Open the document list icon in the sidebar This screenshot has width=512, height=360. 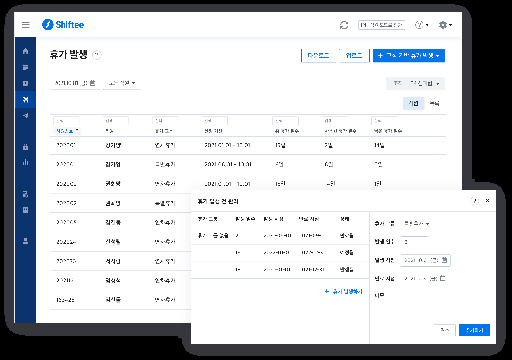[x=25, y=67]
